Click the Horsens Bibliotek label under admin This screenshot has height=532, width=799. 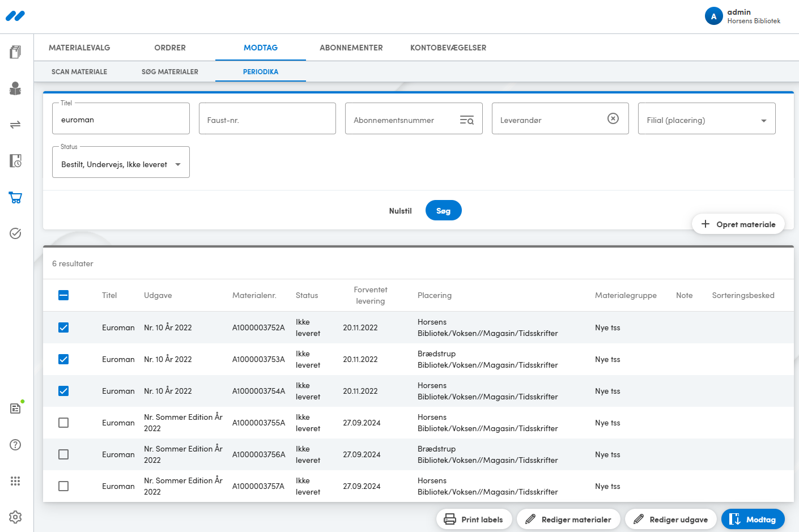coord(754,21)
